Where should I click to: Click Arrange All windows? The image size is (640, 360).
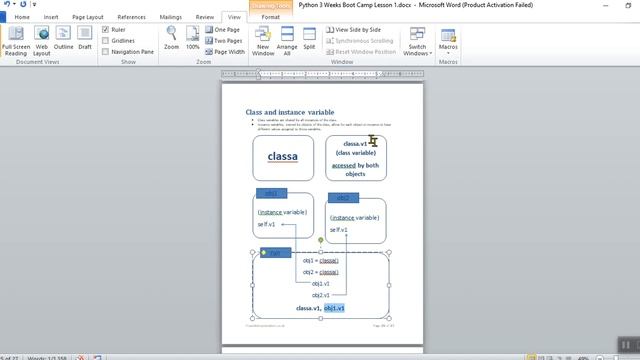click(x=287, y=41)
